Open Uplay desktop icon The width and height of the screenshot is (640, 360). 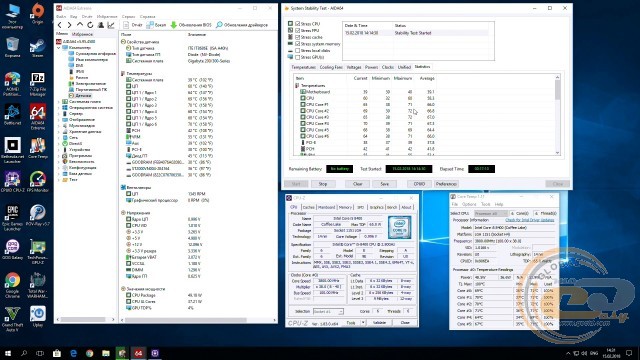(38, 317)
